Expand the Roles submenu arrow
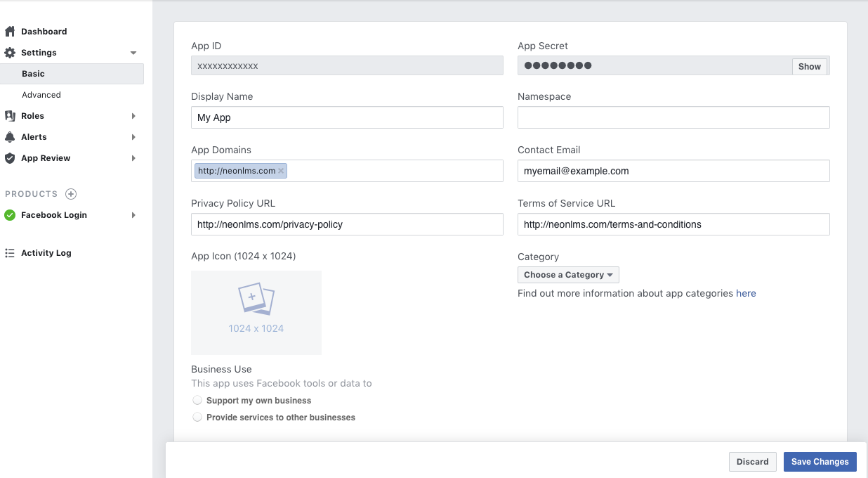 coord(133,116)
